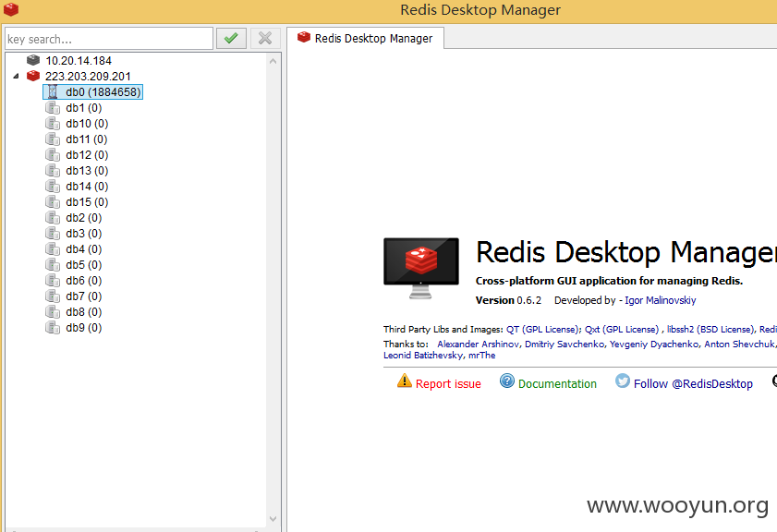Click the database icon beside db13 (0)

pyautogui.click(x=53, y=170)
